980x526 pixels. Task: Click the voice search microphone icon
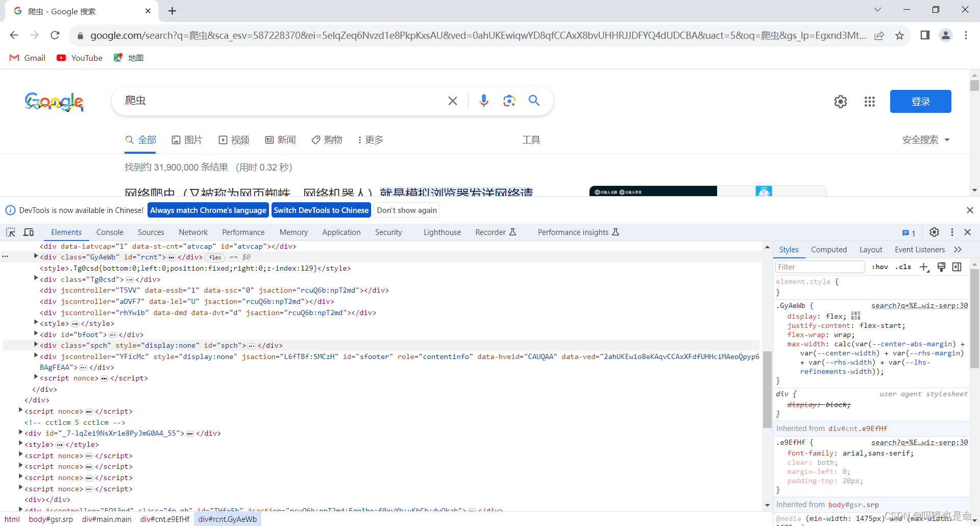484,101
